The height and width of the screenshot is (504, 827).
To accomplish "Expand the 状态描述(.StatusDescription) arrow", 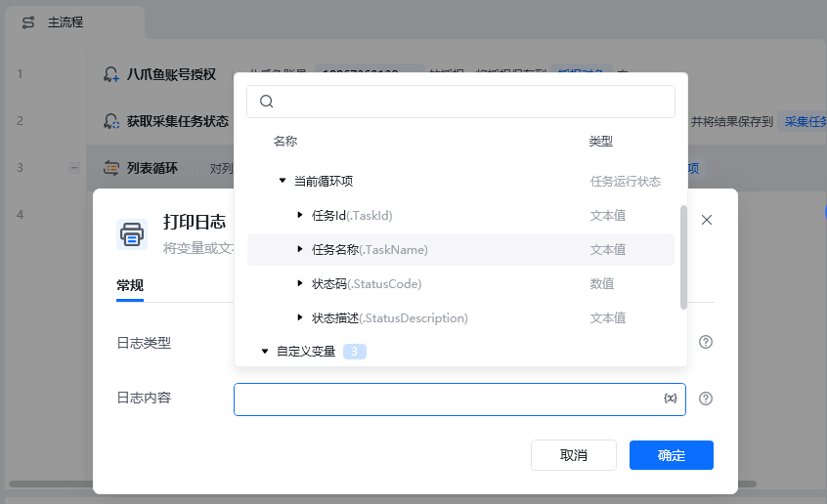I will (299, 317).
